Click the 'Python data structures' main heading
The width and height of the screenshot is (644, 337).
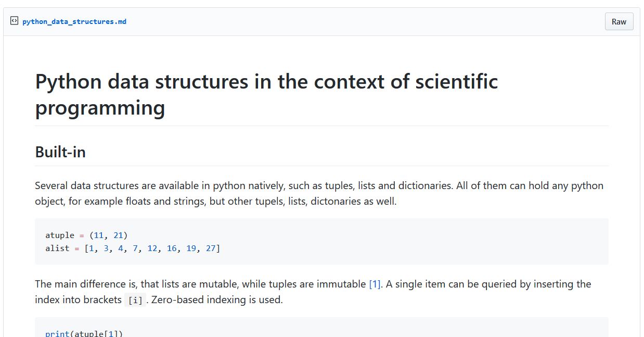[266, 95]
